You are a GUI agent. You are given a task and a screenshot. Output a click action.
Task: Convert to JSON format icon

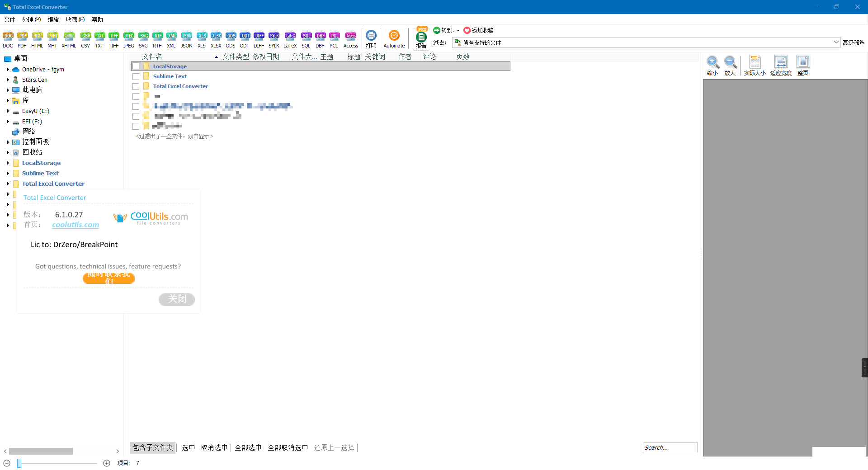click(187, 39)
